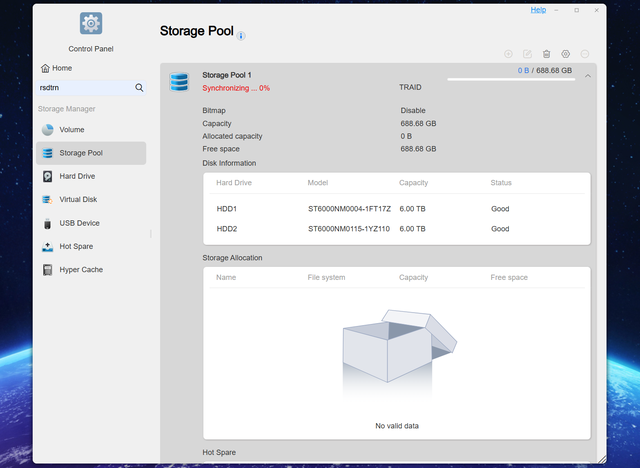The width and height of the screenshot is (640, 468).
Task: Click the Volume pie chart icon
Action: 47,130
